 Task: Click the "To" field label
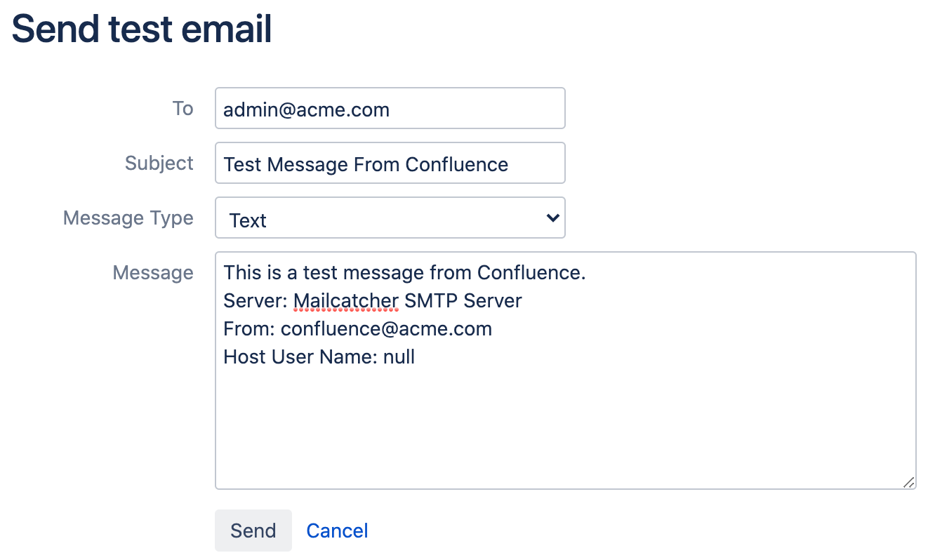183,109
